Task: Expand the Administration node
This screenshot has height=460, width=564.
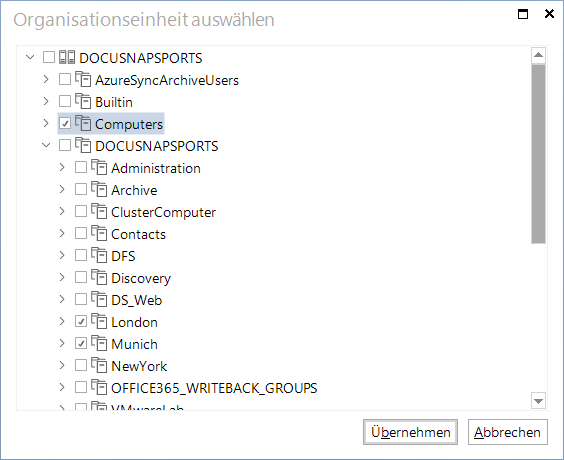Action: coord(62,167)
